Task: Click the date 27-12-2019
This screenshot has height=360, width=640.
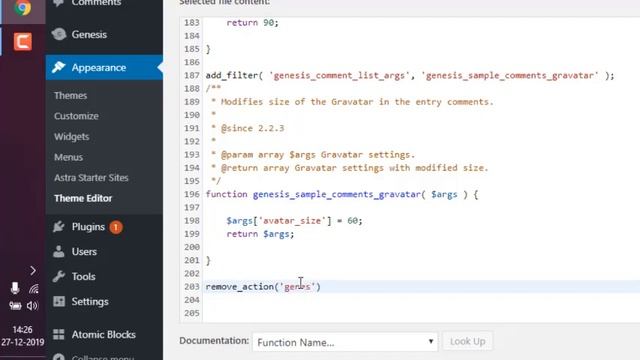Action: coord(22,342)
